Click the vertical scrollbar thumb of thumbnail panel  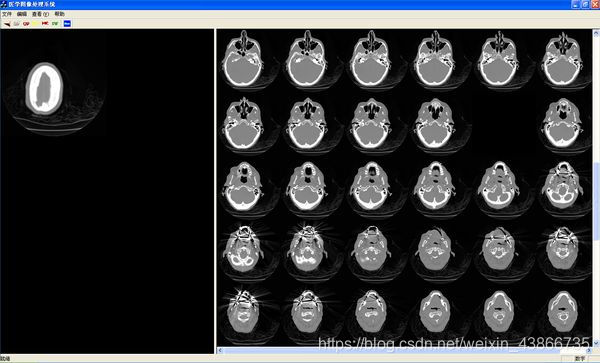pos(596,202)
